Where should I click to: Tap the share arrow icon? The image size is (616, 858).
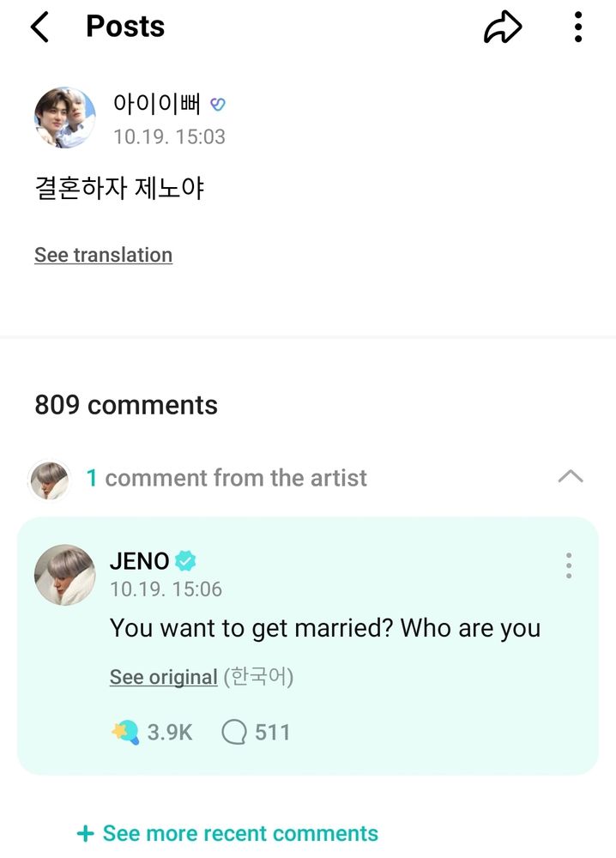503,27
